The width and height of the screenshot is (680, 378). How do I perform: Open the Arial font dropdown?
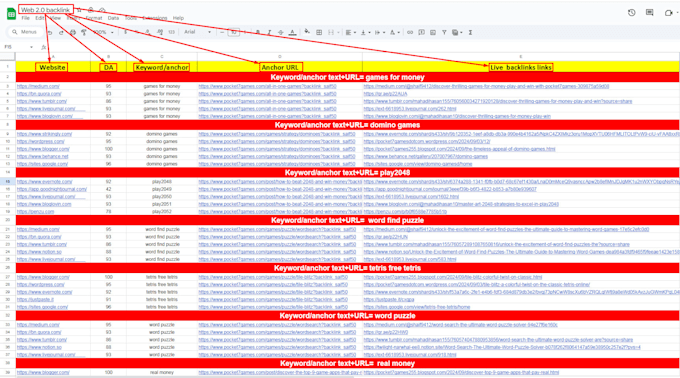click(x=197, y=32)
